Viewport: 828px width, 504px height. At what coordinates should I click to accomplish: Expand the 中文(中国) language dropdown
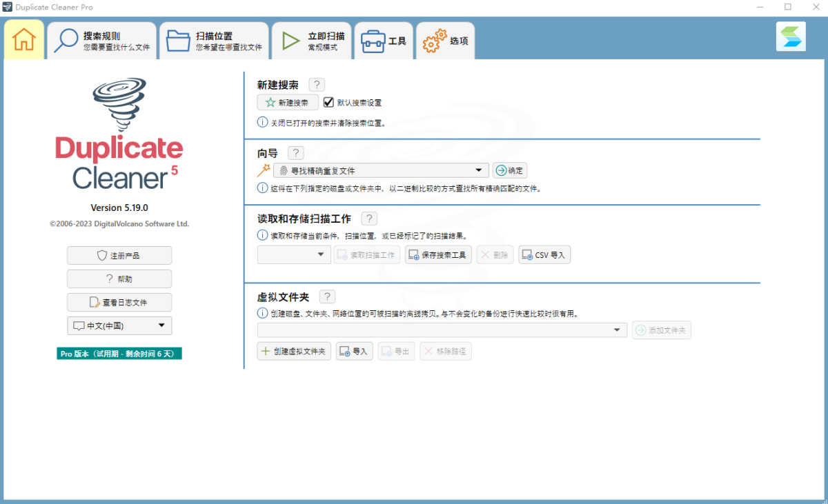point(119,325)
